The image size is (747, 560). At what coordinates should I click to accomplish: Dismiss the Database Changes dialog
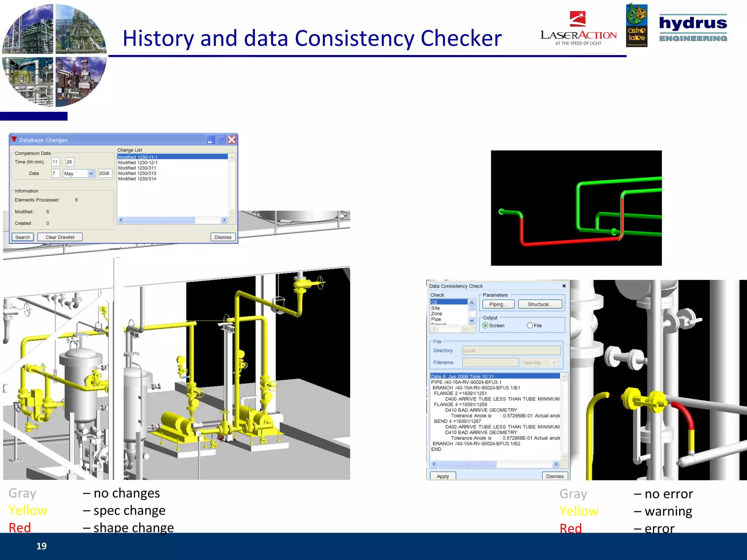point(223,237)
